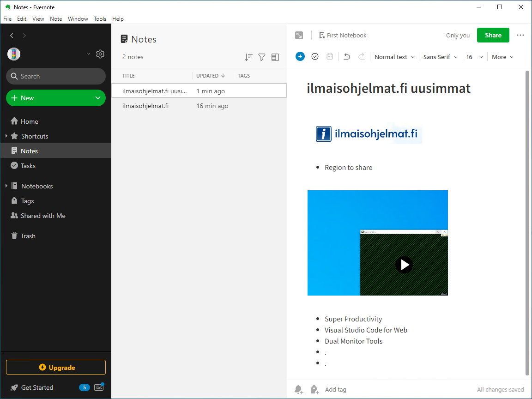This screenshot has height=399, width=532.
Task: Click the Only you sharing status
Action: click(x=458, y=35)
